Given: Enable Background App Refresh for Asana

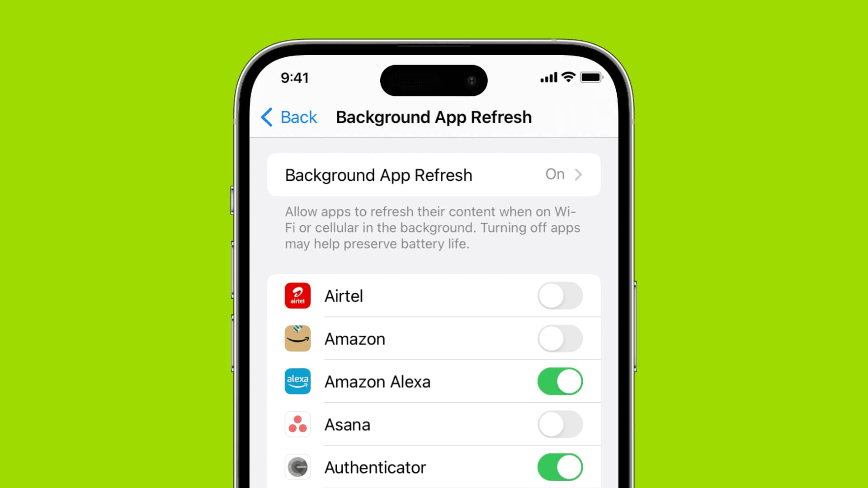Looking at the screenshot, I should point(560,424).
